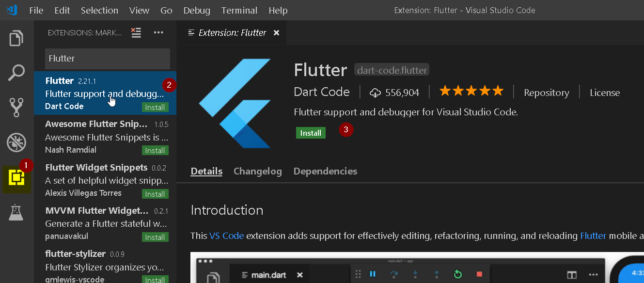Open the Source Control view
The image size is (644, 283).
point(16,108)
